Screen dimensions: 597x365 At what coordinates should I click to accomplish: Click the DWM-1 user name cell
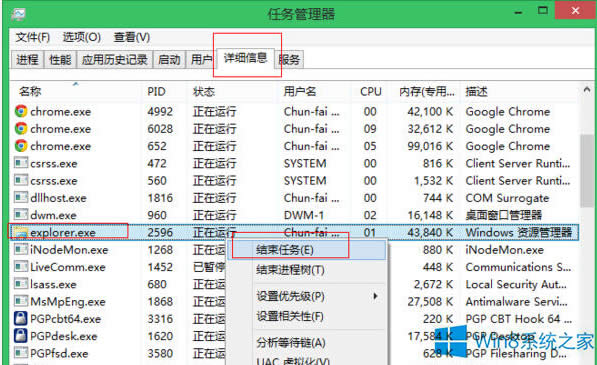coord(303,215)
